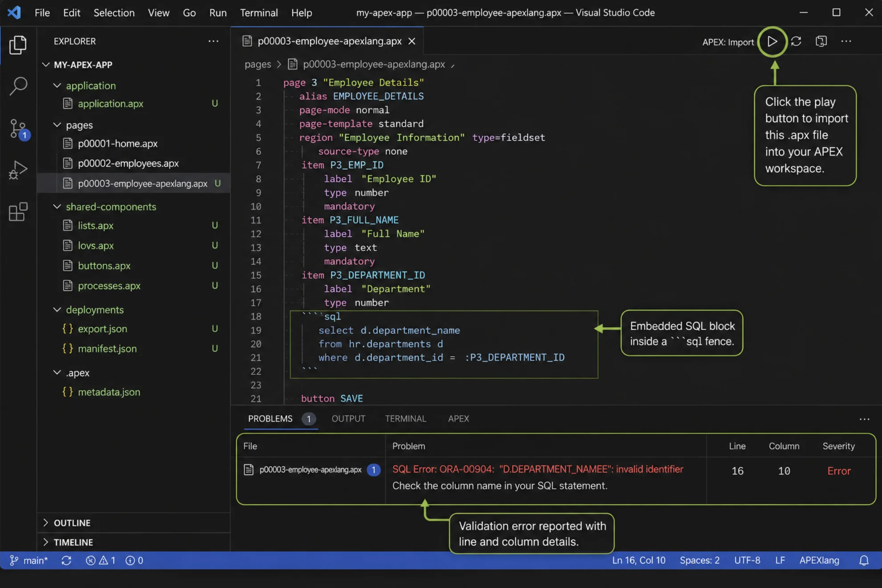Collapse the application folder
The image size is (882, 588).
(x=57, y=85)
